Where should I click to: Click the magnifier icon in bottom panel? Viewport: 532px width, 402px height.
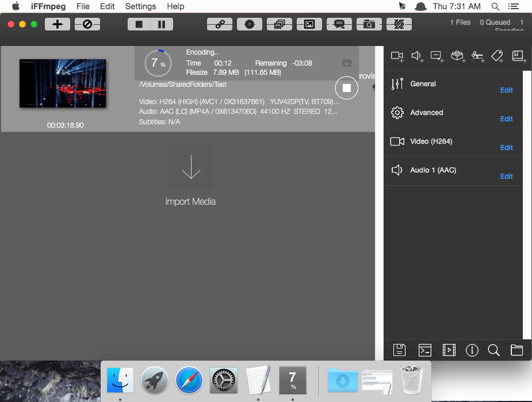pyautogui.click(x=493, y=350)
